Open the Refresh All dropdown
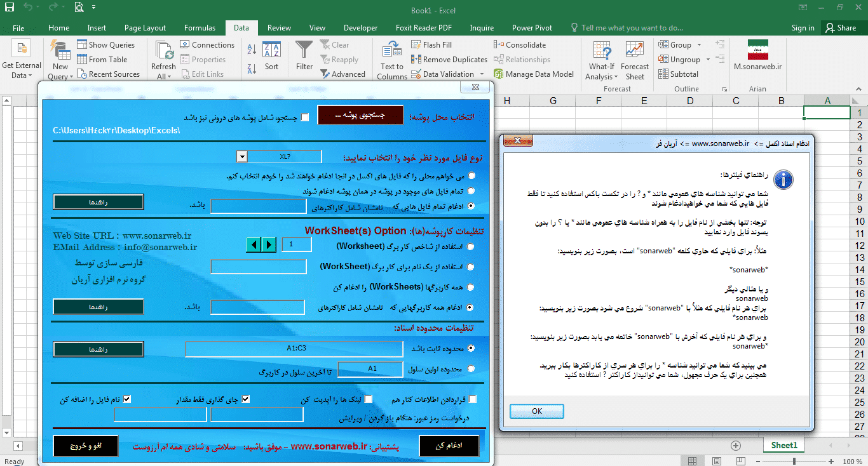The height and width of the screenshot is (466, 868). [x=163, y=76]
